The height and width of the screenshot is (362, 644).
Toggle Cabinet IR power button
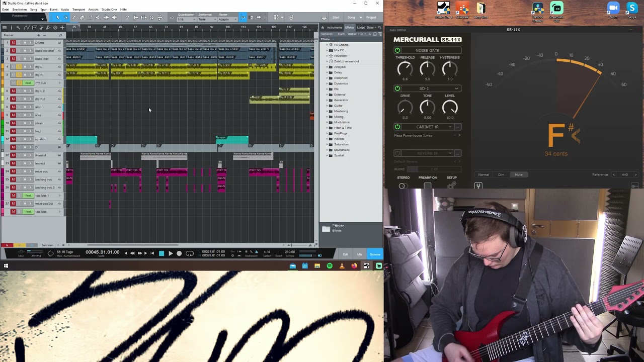397,127
